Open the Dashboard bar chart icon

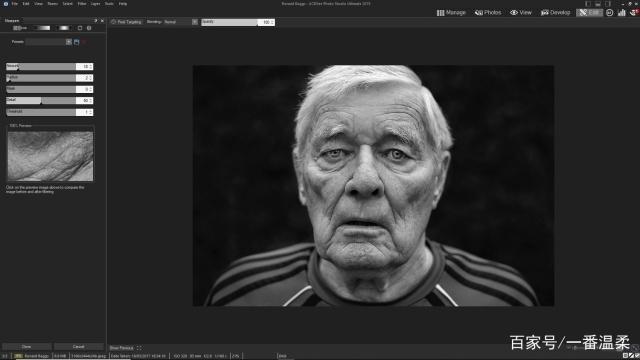point(622,13)
